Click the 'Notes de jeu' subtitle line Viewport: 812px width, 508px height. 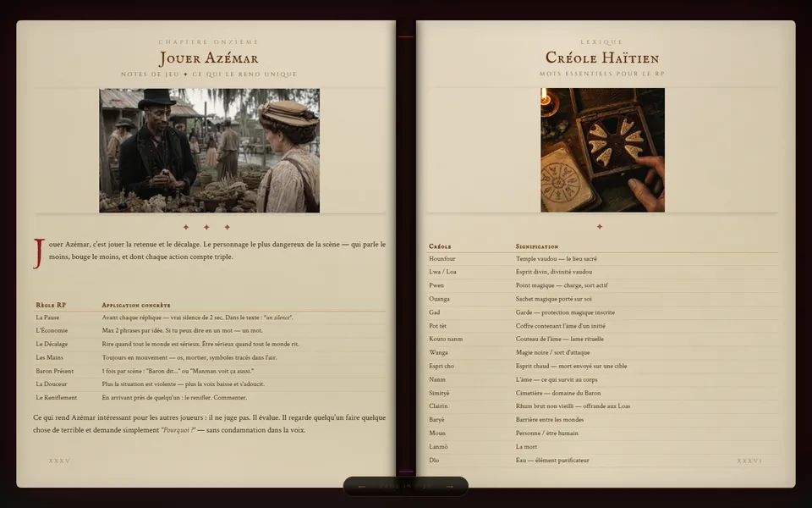coord(209,75)
